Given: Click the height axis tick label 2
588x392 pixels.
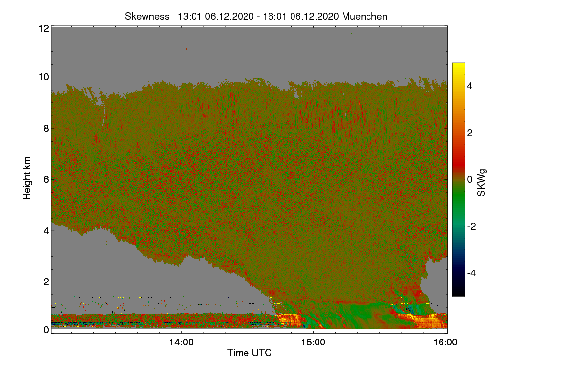Looking at the screenshot, I should tap(46, 281).
